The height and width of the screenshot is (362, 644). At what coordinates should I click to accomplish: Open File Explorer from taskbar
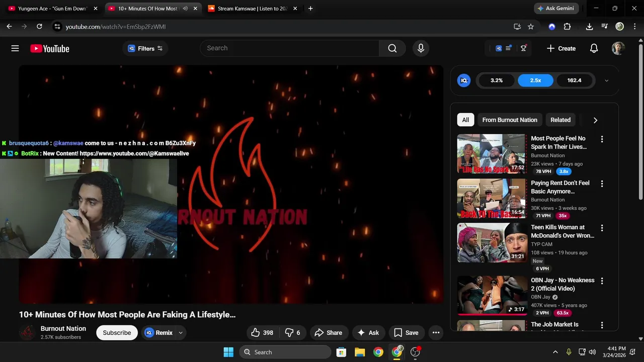360,352
